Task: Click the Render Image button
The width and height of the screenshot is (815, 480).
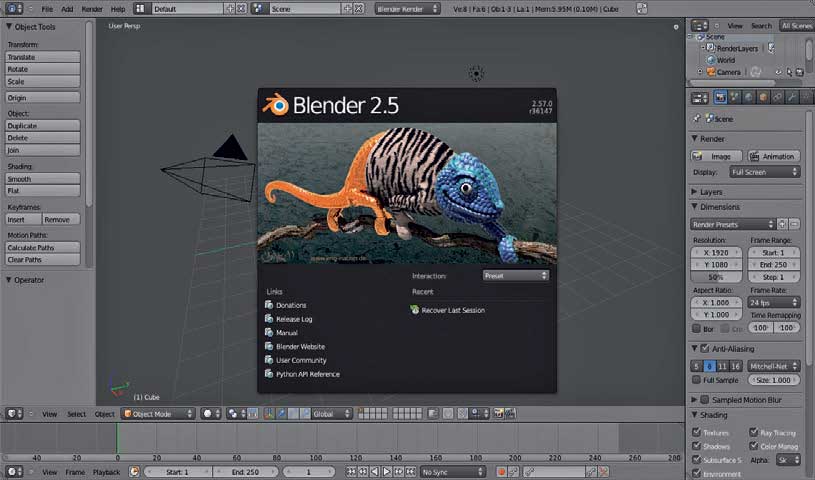Action: (717, 156)
